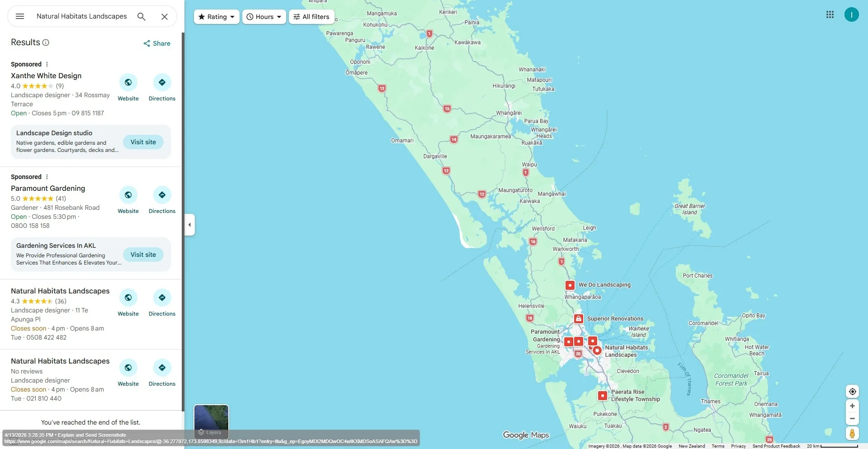The width and height of the screenshot is (868, 449).
Task: Click Waiheke Island label
Action: 638,332
